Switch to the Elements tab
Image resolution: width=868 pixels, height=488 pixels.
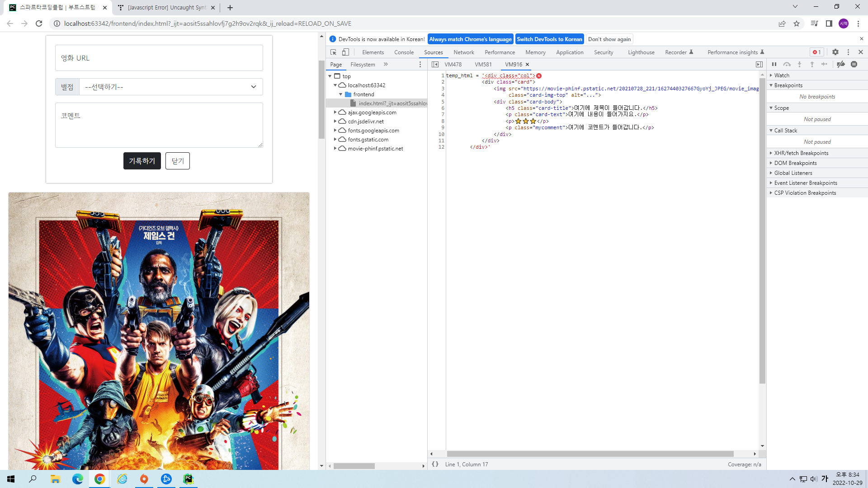pyautogui.click(x=373, y=52)
